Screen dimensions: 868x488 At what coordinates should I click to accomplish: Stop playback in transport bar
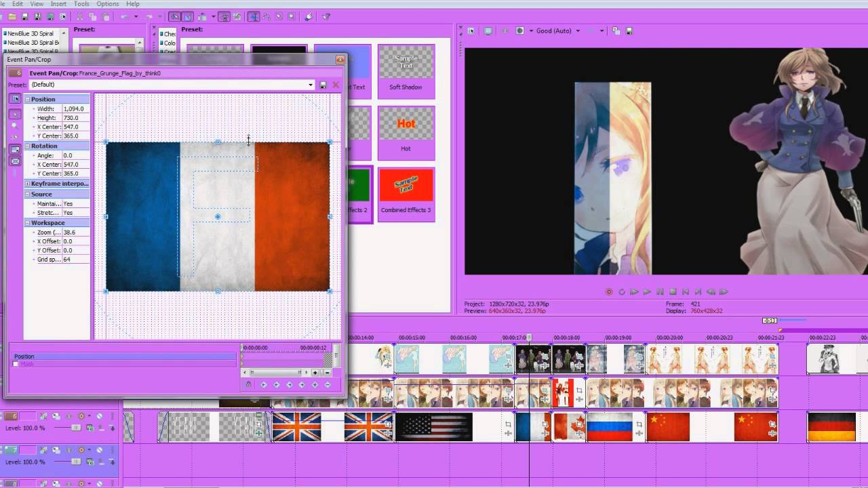(673, 292)
